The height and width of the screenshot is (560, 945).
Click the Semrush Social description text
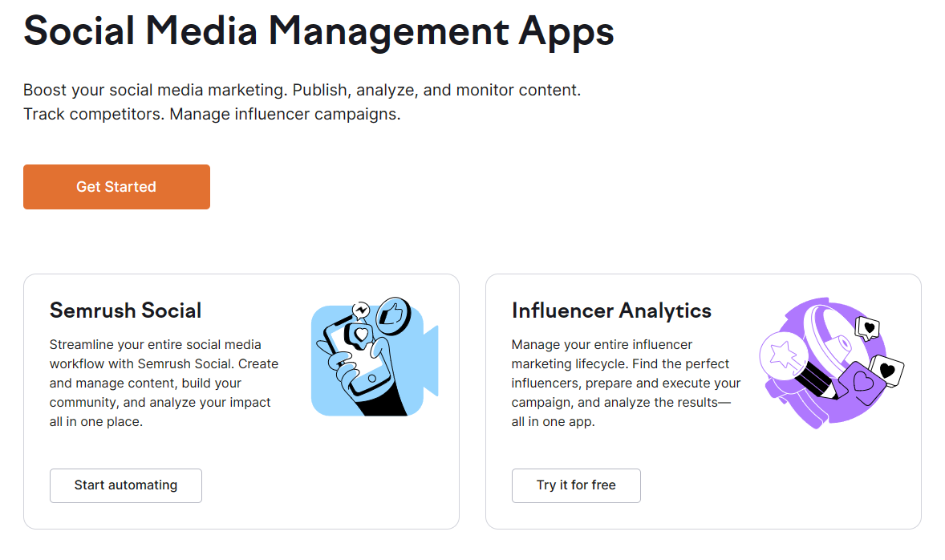(x=164, y=383)
